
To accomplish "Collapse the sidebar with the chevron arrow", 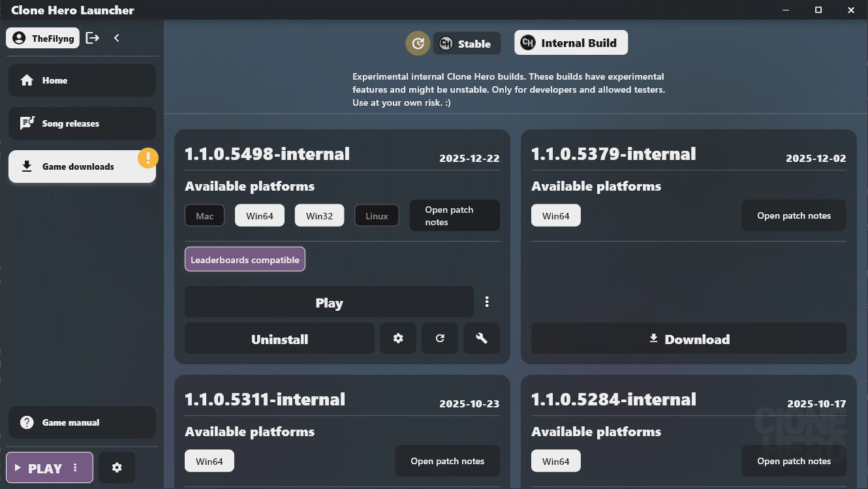I will coord(117,38).
